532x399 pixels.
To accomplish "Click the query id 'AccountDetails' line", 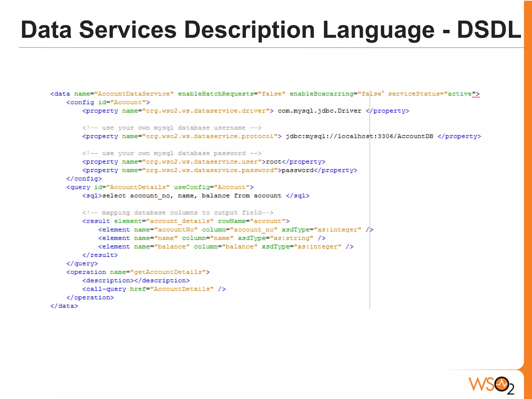I will coord(160,187).
